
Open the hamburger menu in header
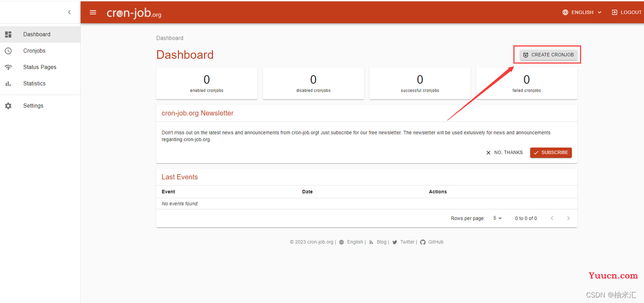click(x=93, y=13)
